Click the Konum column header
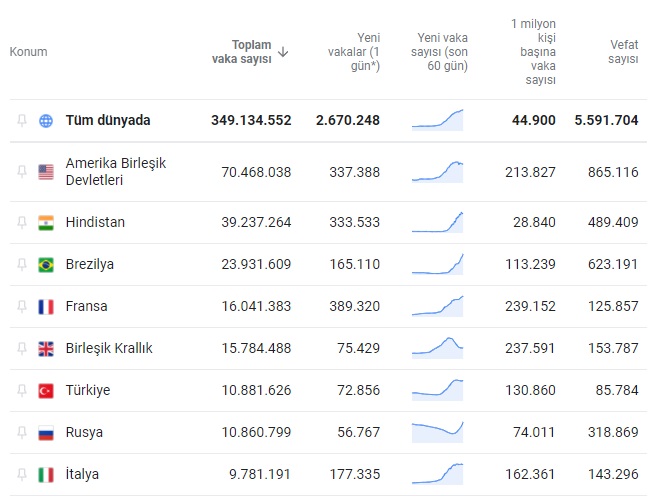This screenshot has width=648, height=499. tap(29, 52)
